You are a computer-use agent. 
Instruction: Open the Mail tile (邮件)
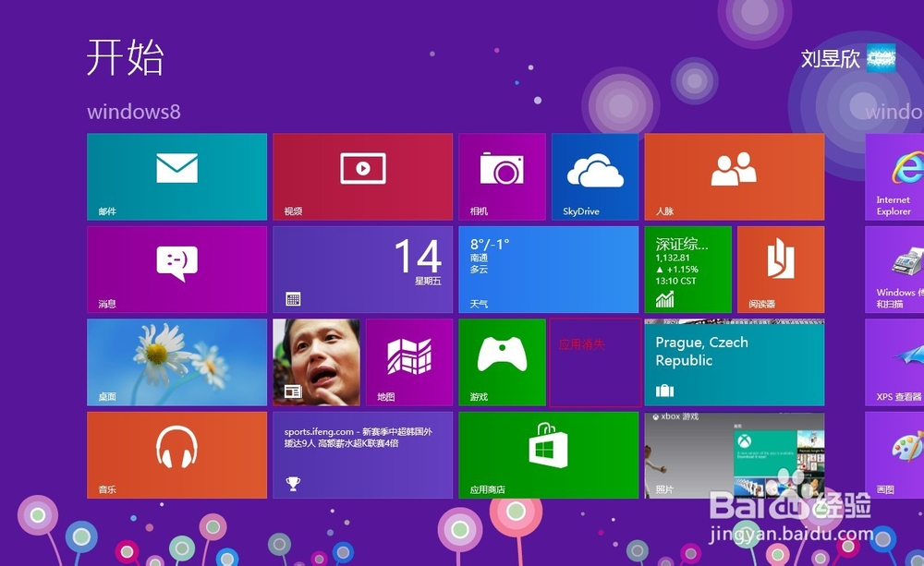176,176
